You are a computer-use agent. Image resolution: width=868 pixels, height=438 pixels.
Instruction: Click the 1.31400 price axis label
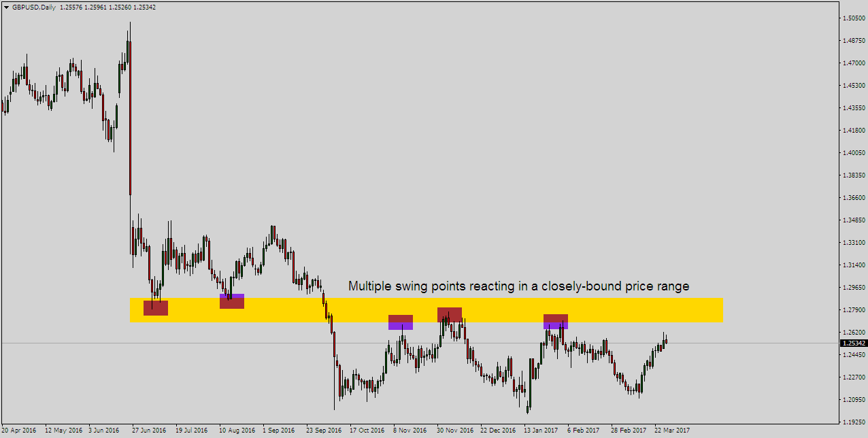point(853,265)
